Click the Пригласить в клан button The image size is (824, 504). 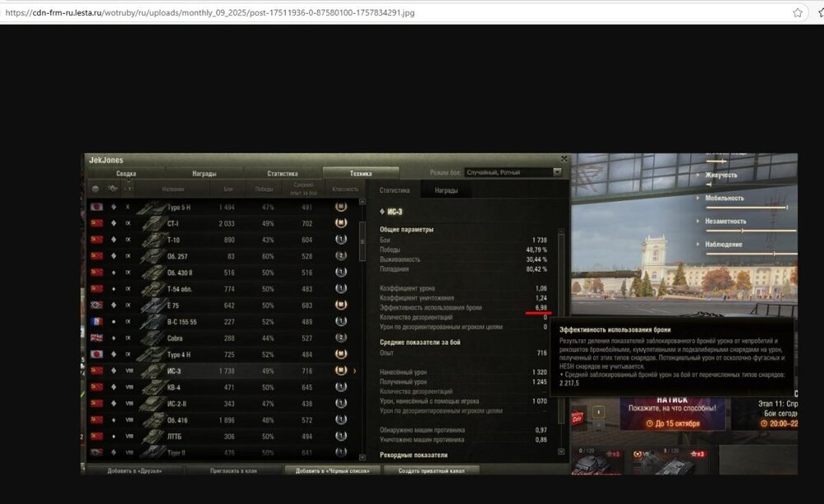234,470
